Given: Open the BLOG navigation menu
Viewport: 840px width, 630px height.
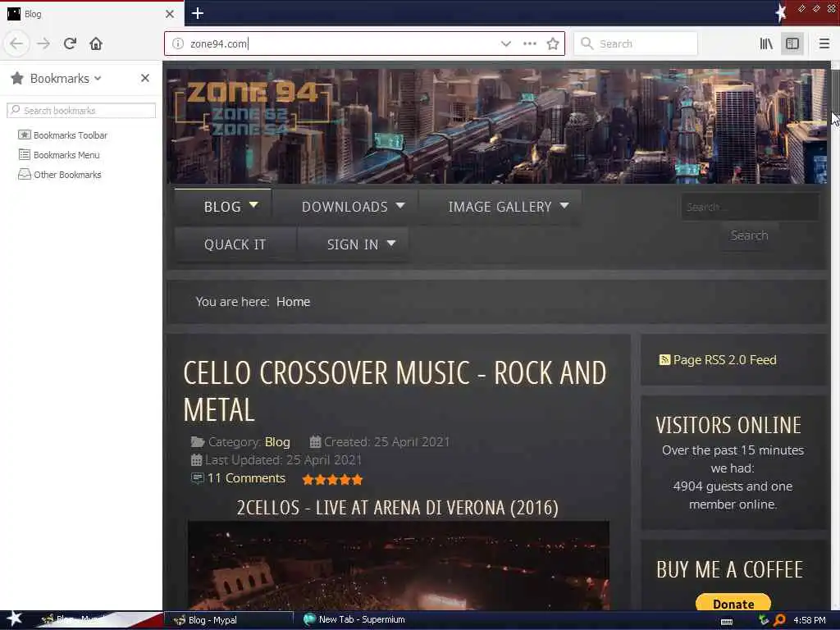Looking at the screenshot, I should 222,207.
